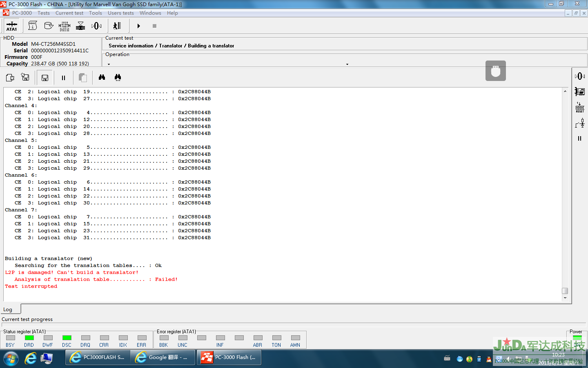Click the log settings page-gear icon
The width and height of the screenshot is (588, 368).
(10, 77)
